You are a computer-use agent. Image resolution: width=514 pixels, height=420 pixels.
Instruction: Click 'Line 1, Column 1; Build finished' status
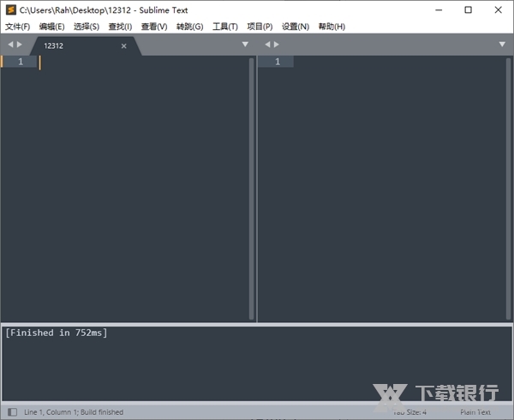(x=74, y=412)
